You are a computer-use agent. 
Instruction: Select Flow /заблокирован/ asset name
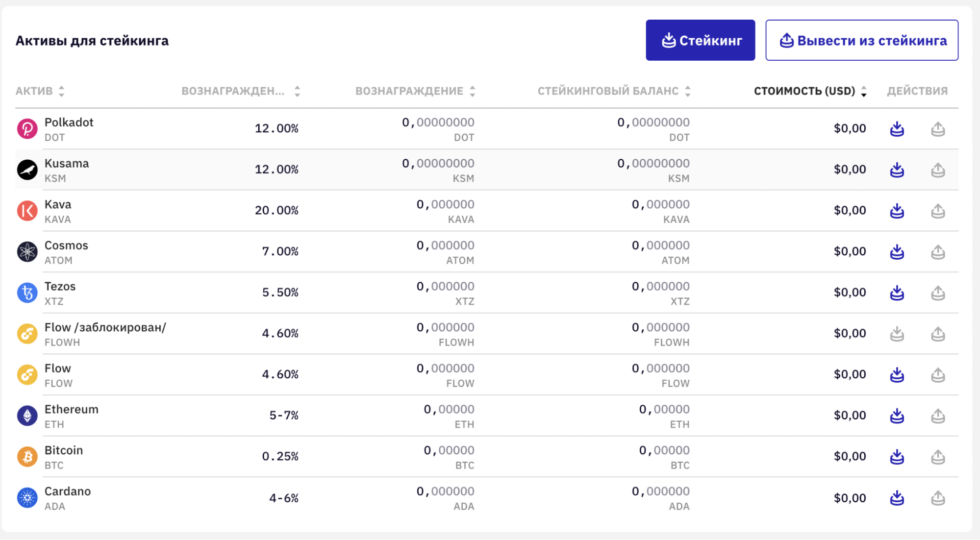click(x=105, y=327)
